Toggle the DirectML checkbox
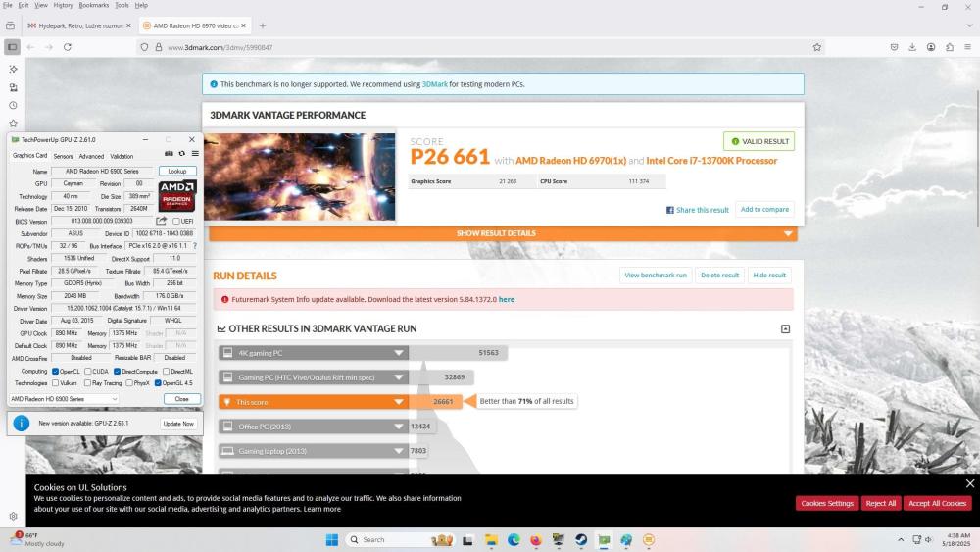980x552 pixels. tap(167, 372)
